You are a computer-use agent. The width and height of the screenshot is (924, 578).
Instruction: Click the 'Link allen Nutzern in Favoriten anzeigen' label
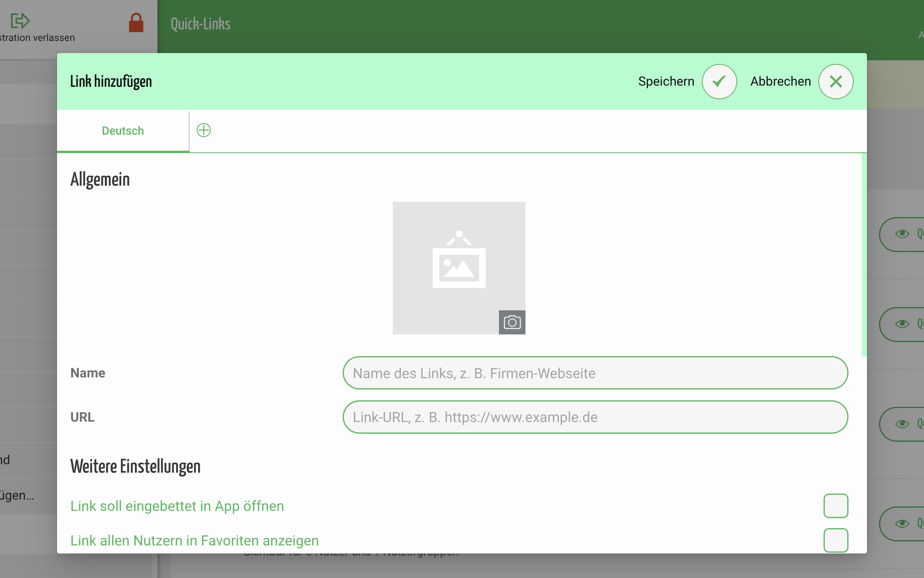(x=194, y=541)
